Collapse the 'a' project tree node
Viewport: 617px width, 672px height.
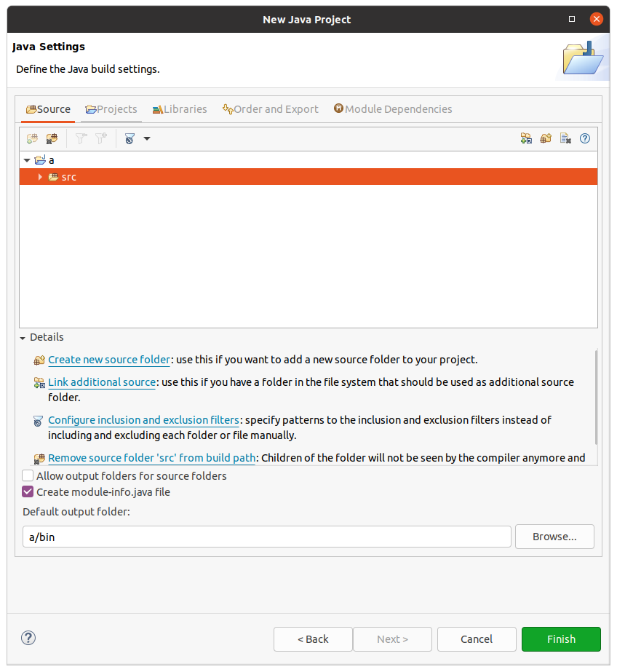point(27,160)
